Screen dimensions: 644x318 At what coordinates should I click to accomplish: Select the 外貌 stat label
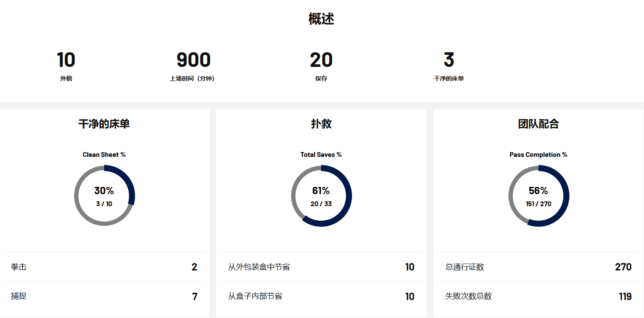(66, 79)
